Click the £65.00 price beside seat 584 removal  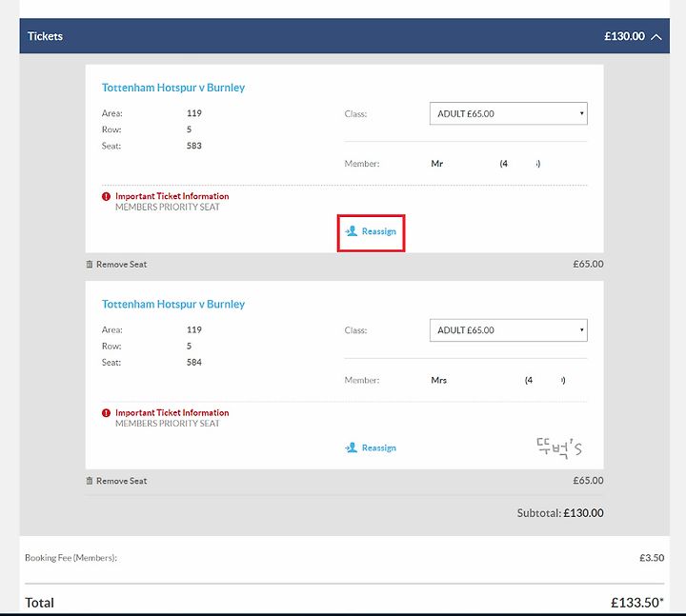[589, 481]
